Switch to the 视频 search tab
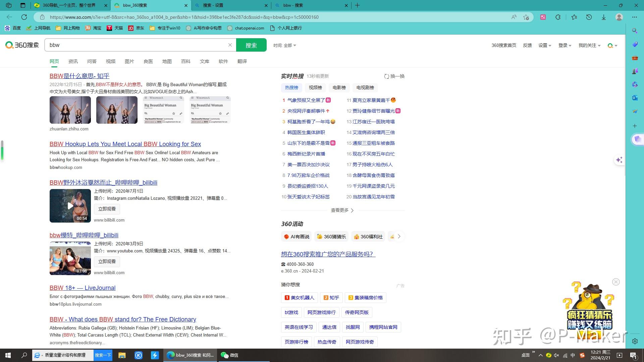This screenshot has width=644, height=362. [x=111, y=61]
